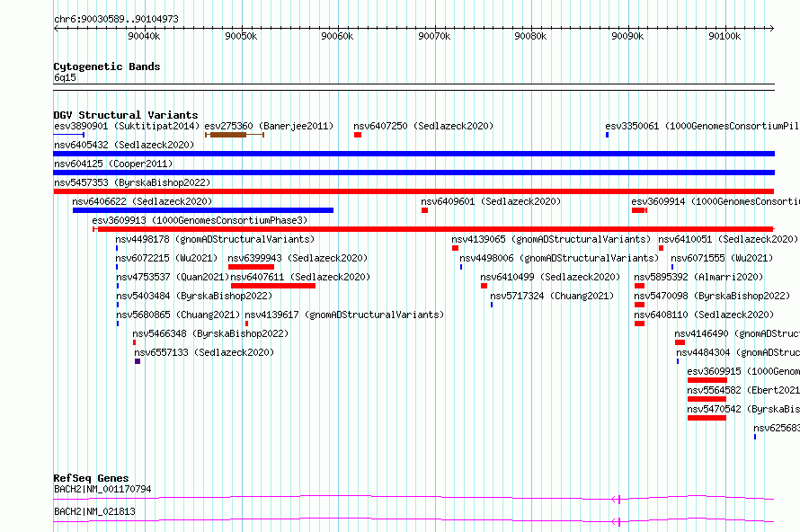Click the 90050k ruler position
800x532 pixels.
tap(241, 36)
